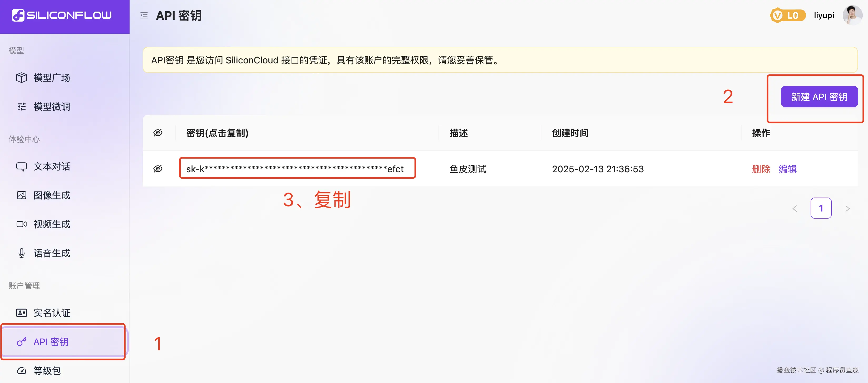This screenshot has width=868, height=383.
Task: Go to next page arrow
Action: [847, 209]
